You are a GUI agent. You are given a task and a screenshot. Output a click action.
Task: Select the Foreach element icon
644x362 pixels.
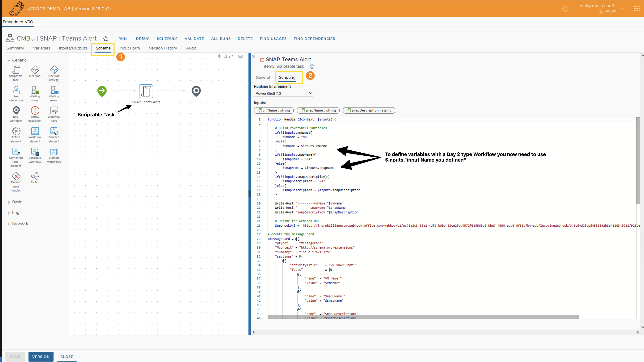click(x=54, y=131)
